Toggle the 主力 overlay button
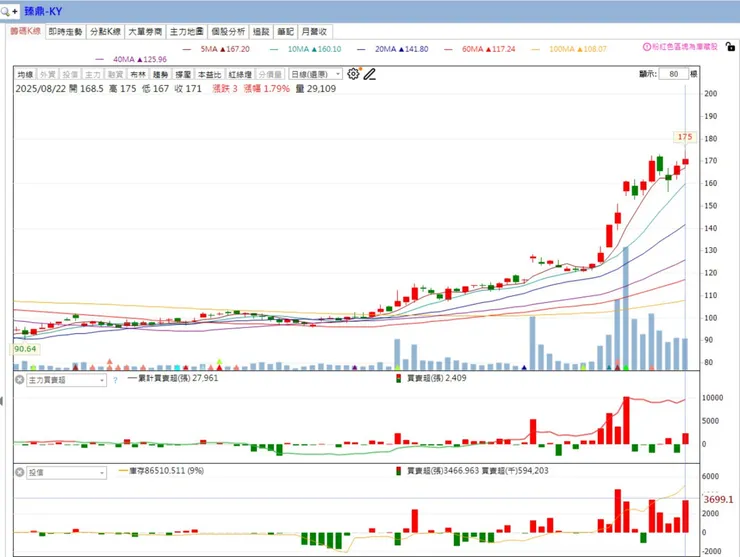The width and height of the screenshot is (740, 557). click(x=93, y=74)
